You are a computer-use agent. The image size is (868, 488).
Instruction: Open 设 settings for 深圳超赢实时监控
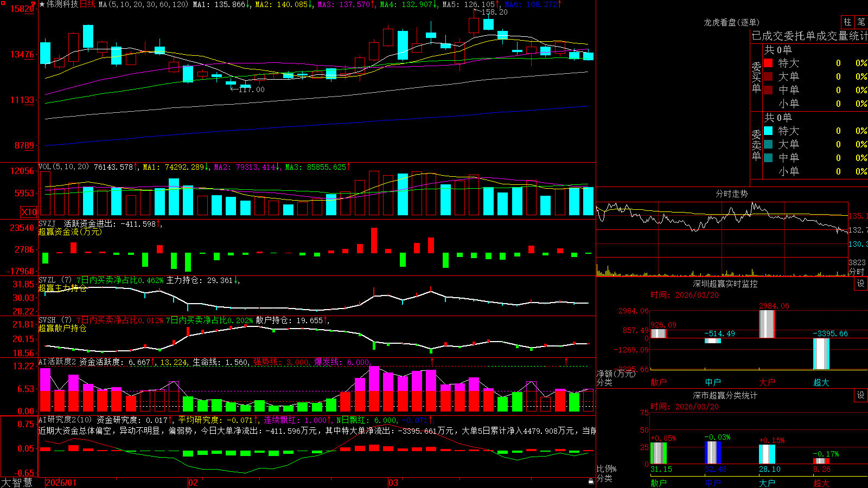[861, 284]
